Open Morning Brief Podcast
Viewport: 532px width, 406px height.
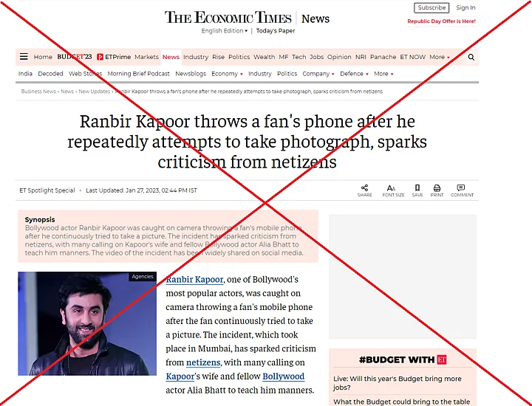coord(138,74)
